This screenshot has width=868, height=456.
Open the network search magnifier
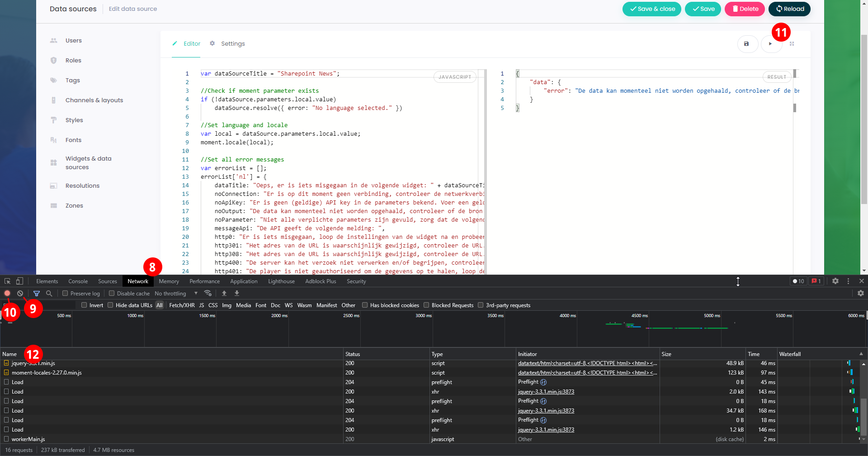49,294
